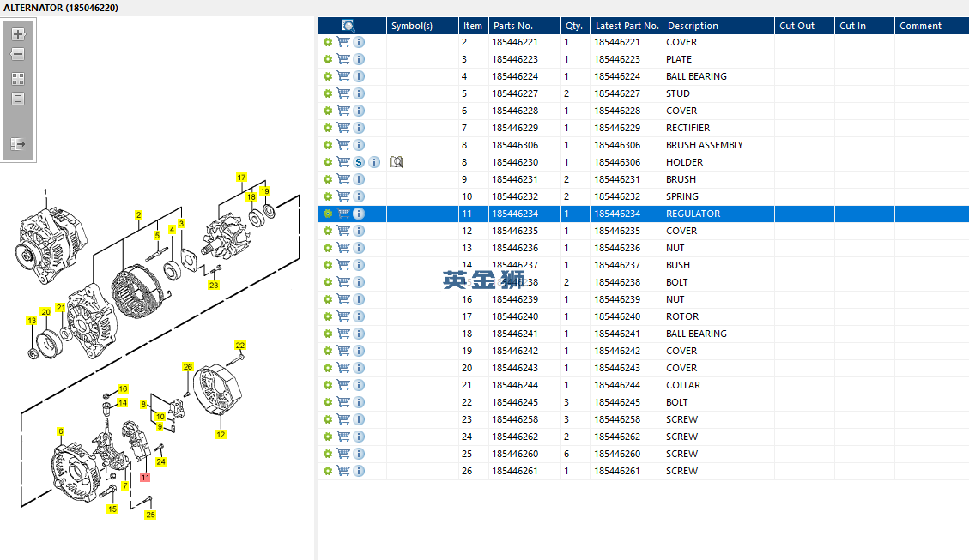Select callout 17 in the diagram
This screenshot has height=560, width=969.
pos(242,178)
